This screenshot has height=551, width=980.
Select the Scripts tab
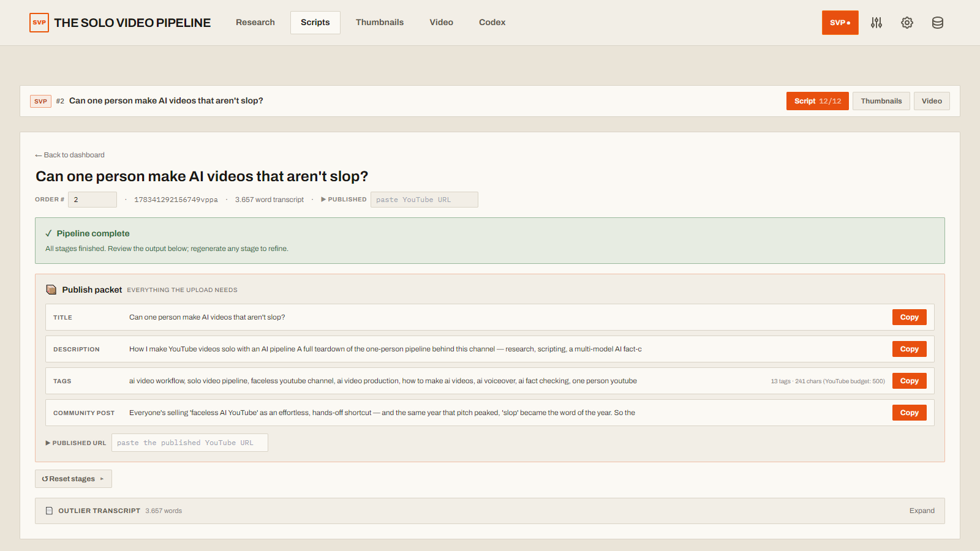pyautogui.click(x=315, y=23)
